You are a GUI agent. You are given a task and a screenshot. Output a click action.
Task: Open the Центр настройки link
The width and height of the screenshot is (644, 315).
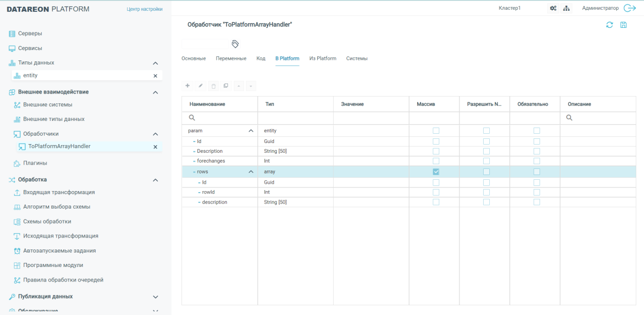[144, 9]
